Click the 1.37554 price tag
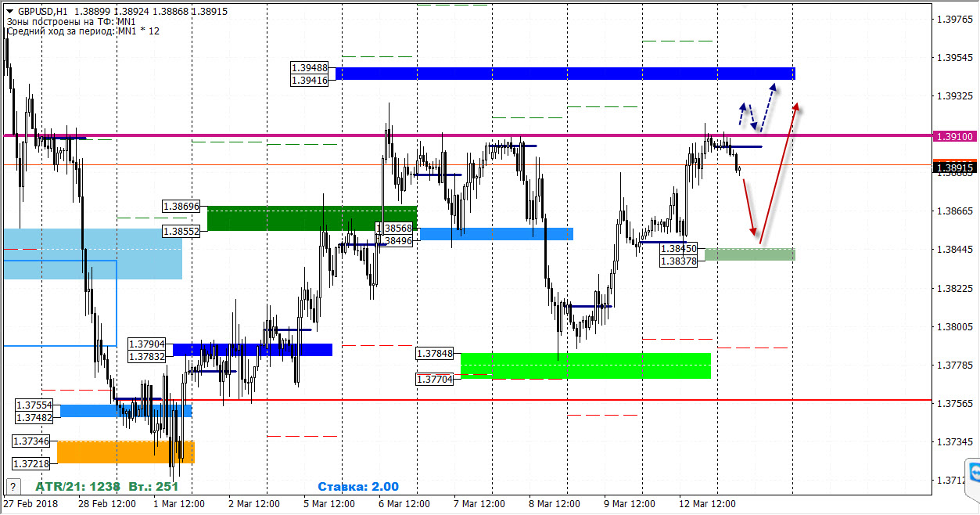Viewport: 980px width, 515px height. [34, 405]
